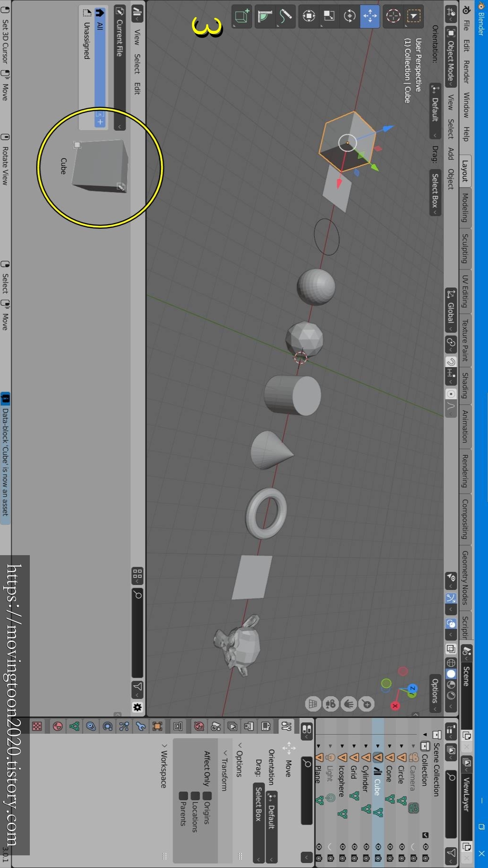488x868 pixels.
Task: Toggle the X-ray button in viewport header
Action: point(451,649)
